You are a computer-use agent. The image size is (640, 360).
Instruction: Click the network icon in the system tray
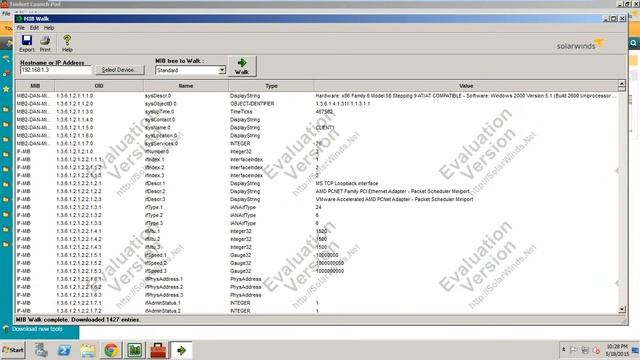(x=585, y=350)
